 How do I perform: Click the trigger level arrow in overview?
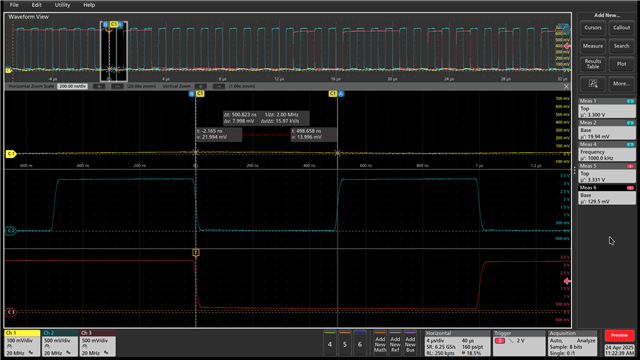[567, 46]
